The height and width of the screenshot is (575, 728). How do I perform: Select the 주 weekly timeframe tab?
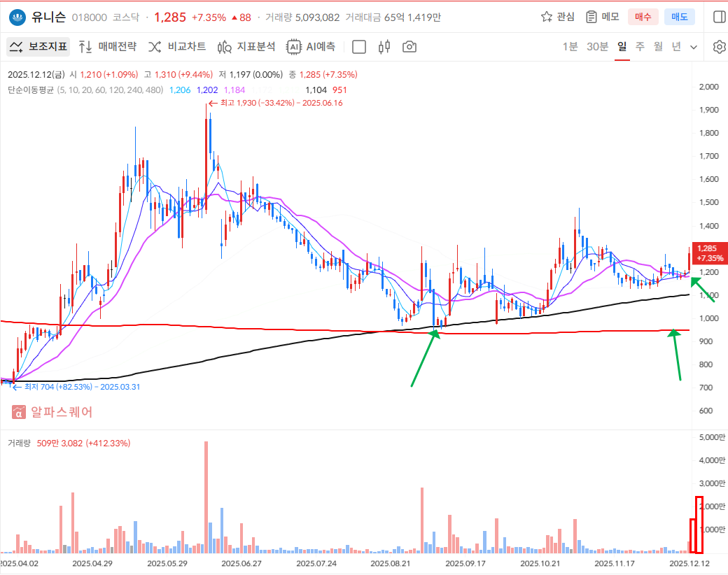(640, 47)
